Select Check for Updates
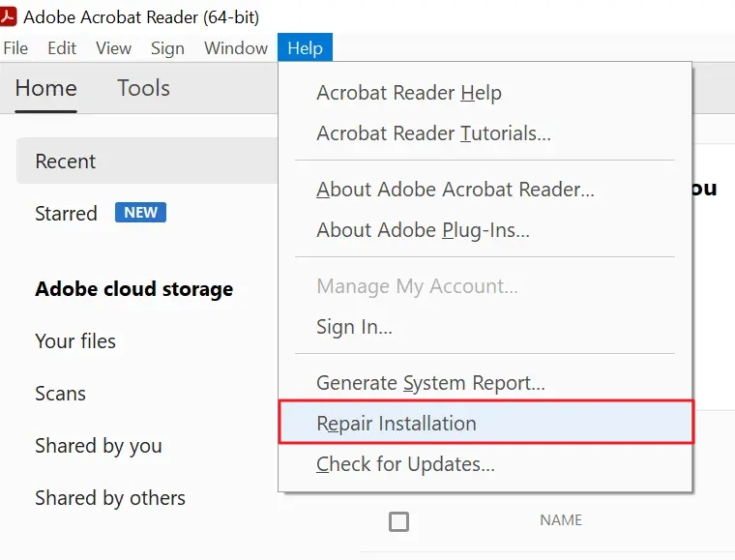 pyautogui.click(x=485, y=464)
